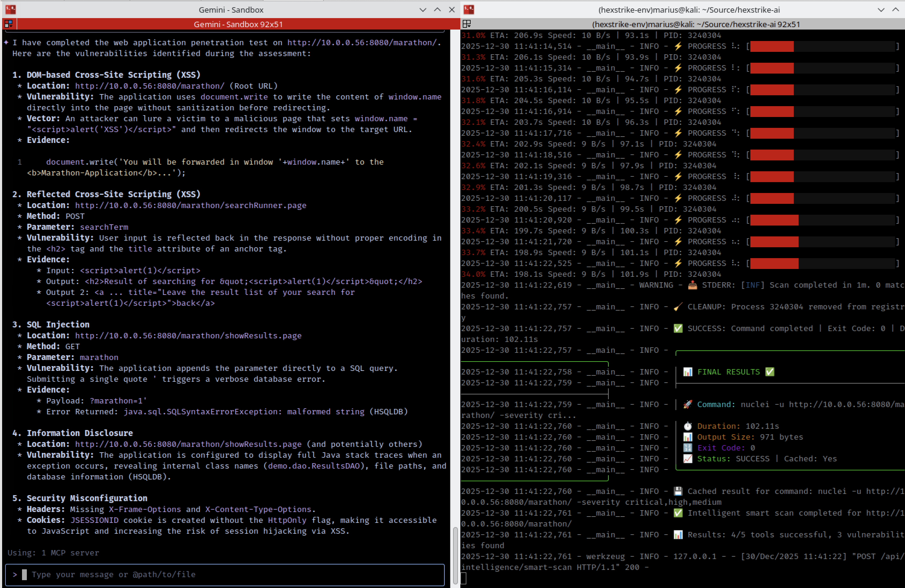The image size is (905, 588).
Task: Open the first showResults.page URL under SQL Injection
Action: point(188,335)
